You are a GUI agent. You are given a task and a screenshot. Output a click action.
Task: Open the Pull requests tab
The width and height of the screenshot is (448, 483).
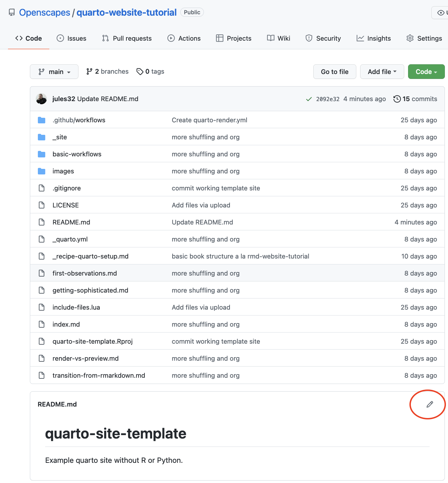[x=127, y=38]
